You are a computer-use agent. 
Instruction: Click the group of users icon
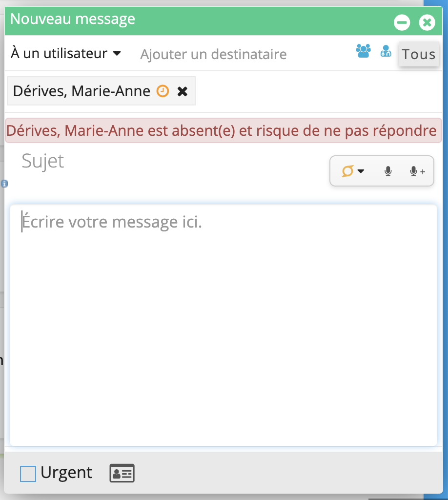point(363,51)
